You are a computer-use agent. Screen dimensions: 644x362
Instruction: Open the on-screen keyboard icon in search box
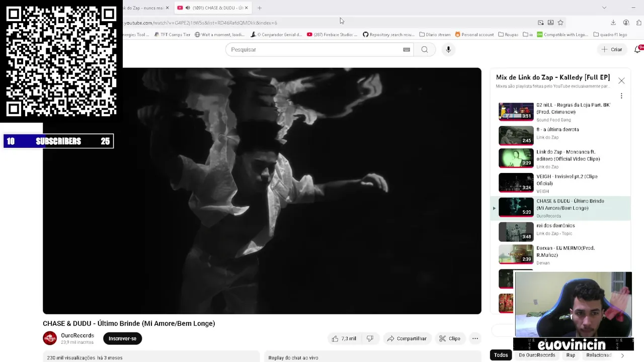407,49
